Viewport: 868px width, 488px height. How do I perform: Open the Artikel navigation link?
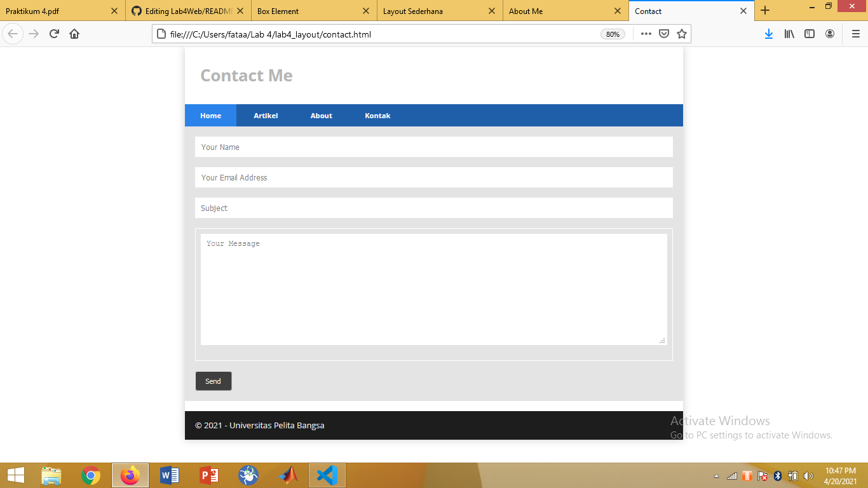[x=266, y=115]
